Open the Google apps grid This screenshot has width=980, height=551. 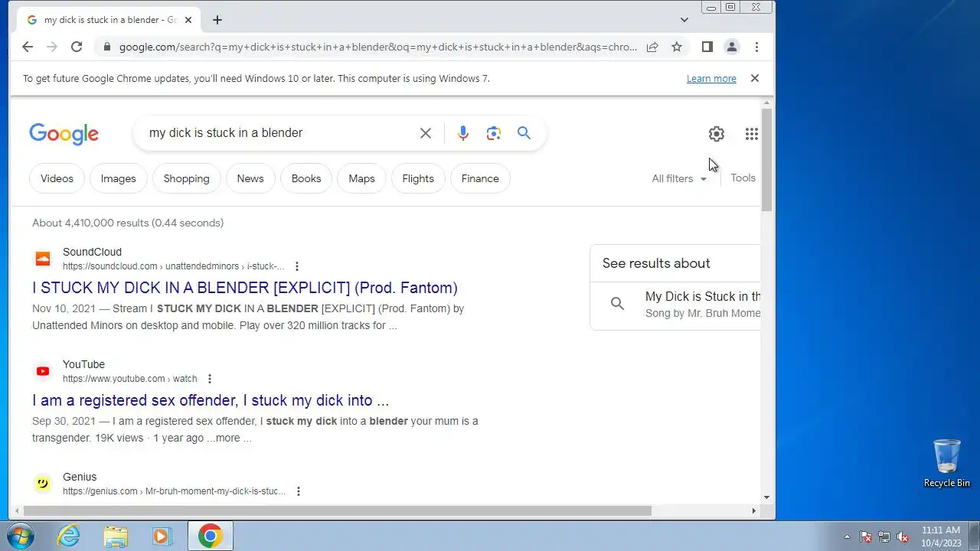[x=752, y=134]
